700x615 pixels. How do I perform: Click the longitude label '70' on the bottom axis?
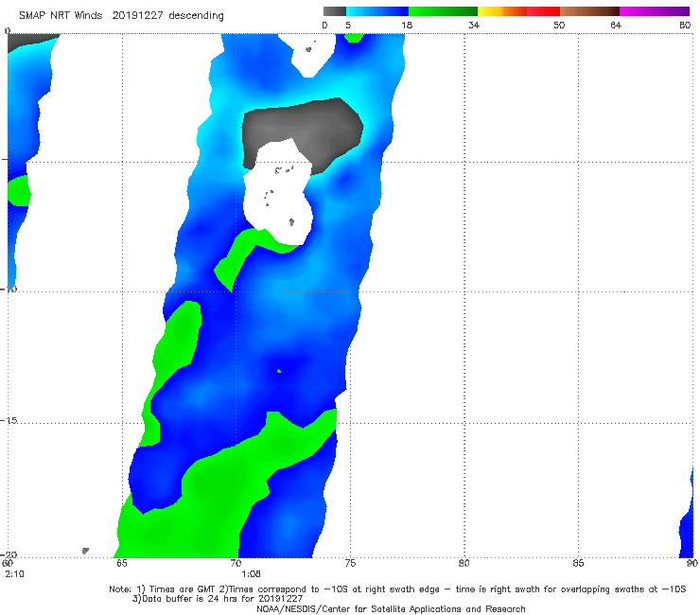[236, 563]
